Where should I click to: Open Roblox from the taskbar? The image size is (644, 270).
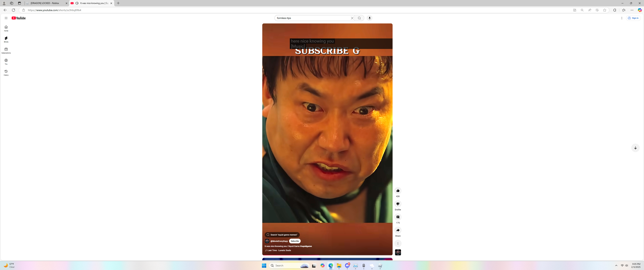[380, 265]
